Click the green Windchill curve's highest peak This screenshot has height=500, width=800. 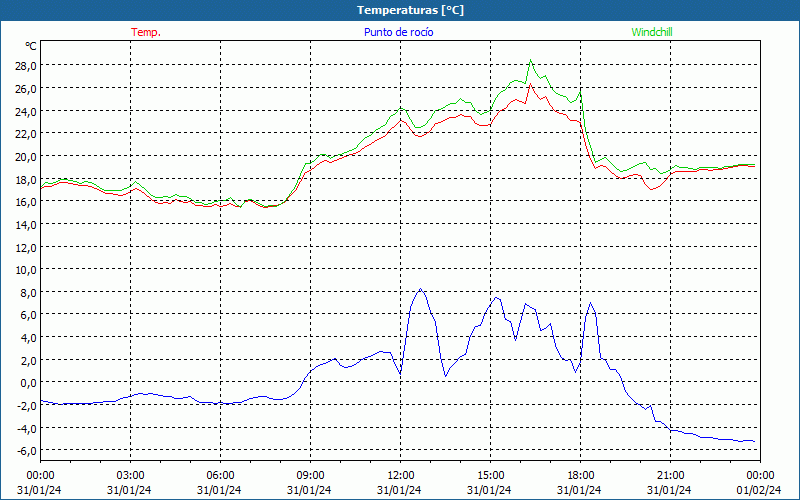pos(531,60)
